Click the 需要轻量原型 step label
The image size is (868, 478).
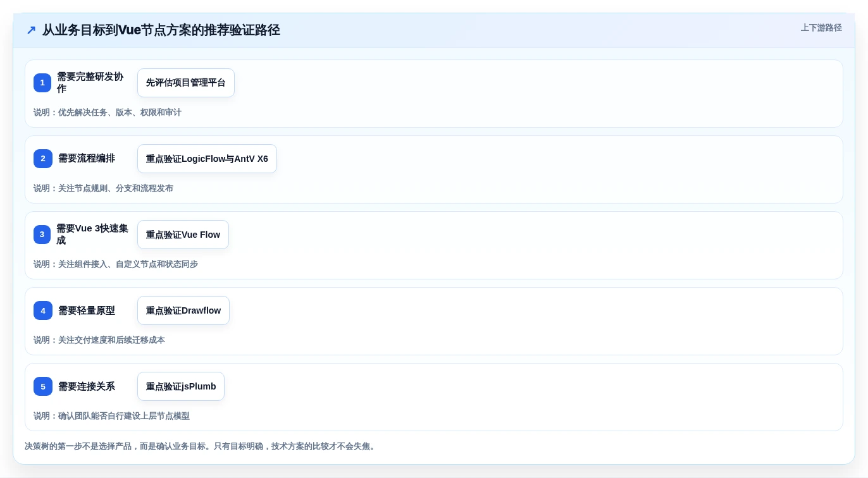(x=87, y=310)
